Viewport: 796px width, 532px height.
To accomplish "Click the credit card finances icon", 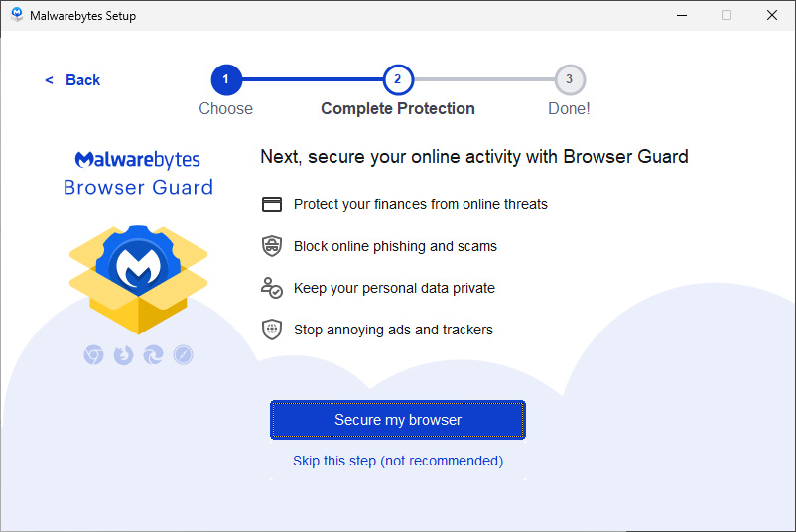I will click(272, 204).
